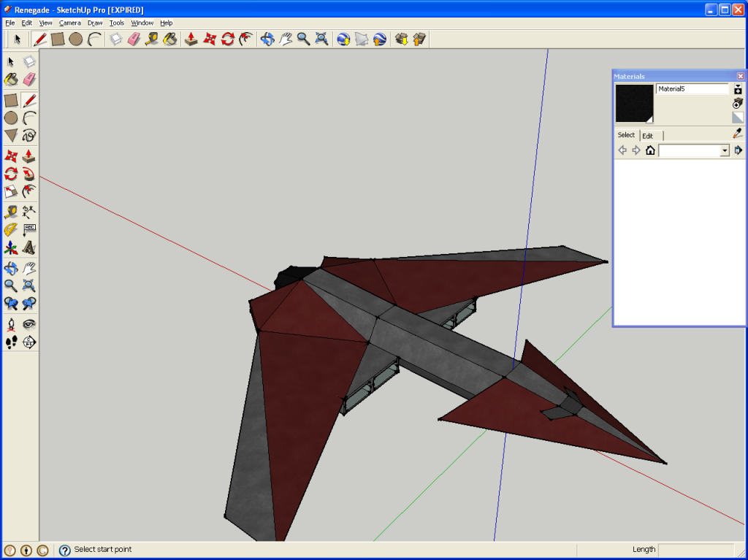Click the Materials Back arrow

pos(622,150)
